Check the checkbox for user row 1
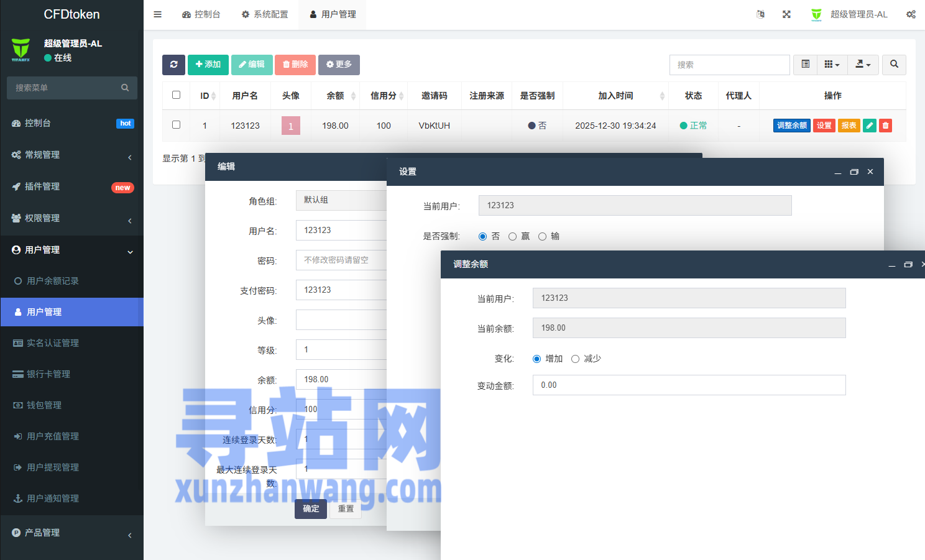Screen dimensions: 925x560 (177, 125)
